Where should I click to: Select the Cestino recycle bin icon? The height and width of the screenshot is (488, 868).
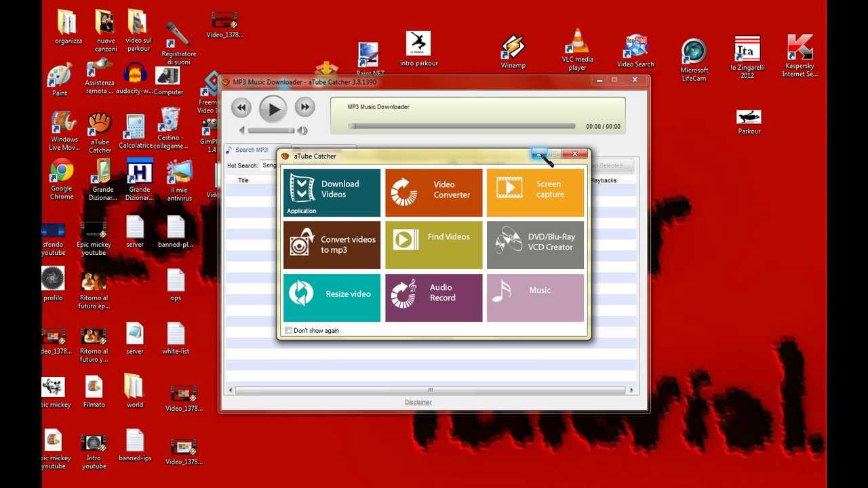pyautogui.click(x=170, y=129)
